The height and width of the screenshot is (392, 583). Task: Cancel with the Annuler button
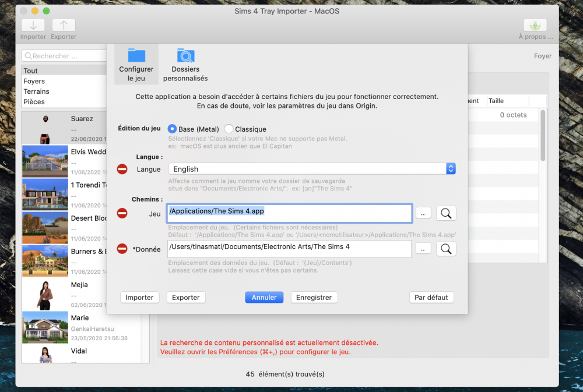[264, 297]
